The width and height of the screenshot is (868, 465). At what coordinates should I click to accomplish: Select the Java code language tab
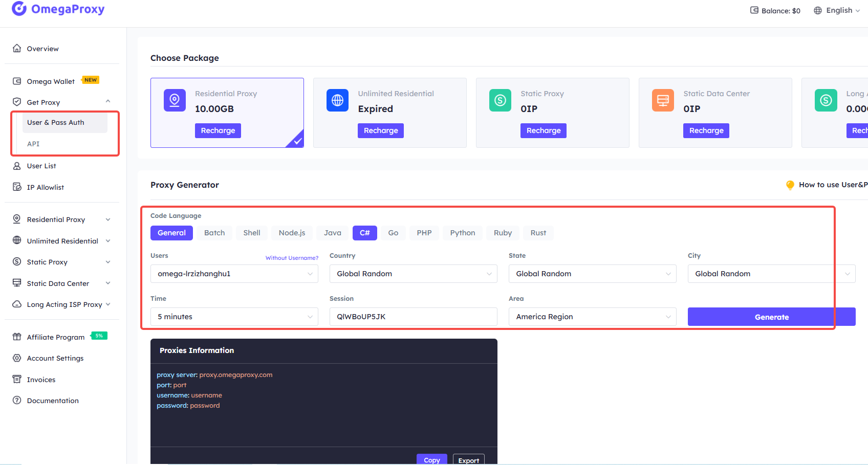click(x=333, y=233)
